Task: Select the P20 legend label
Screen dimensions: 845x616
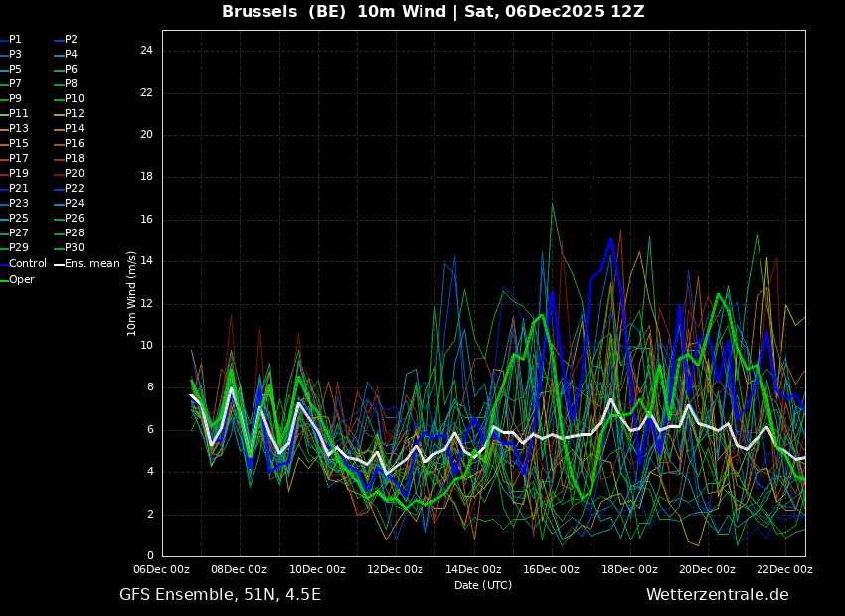Action: [x=75, y=174]
